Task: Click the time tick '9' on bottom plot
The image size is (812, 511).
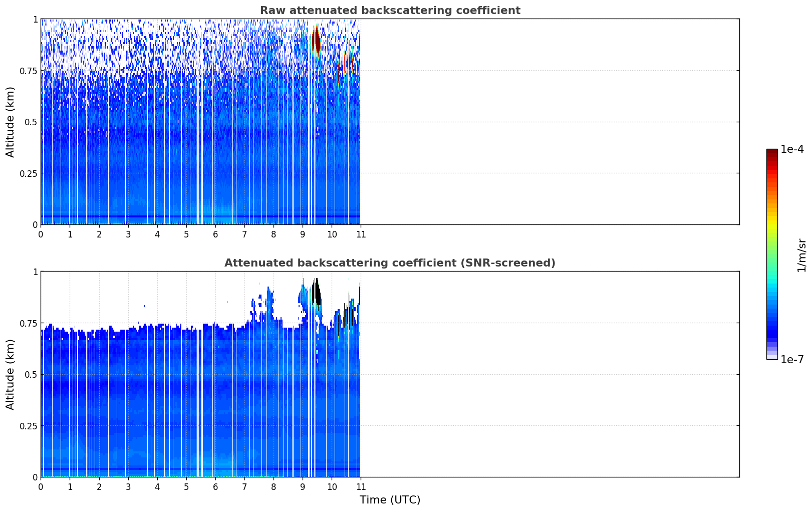Action: coord(303,486)
